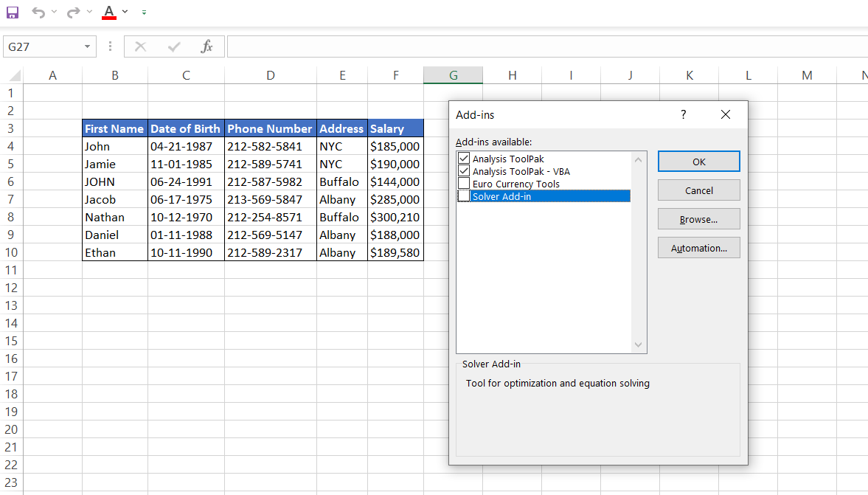Click the Redo arrow icon
The width and height of the screenshot is (868, 495).
pyautogui.click(x=73, y=13)
